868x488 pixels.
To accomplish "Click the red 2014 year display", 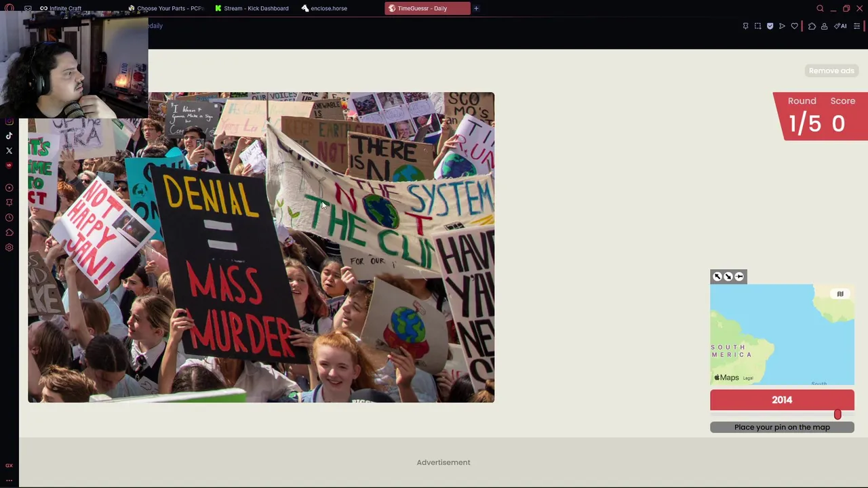I will 782,400.
